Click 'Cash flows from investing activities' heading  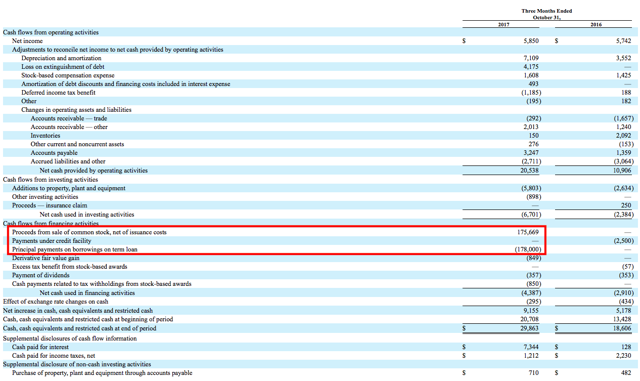coord(51,180)
